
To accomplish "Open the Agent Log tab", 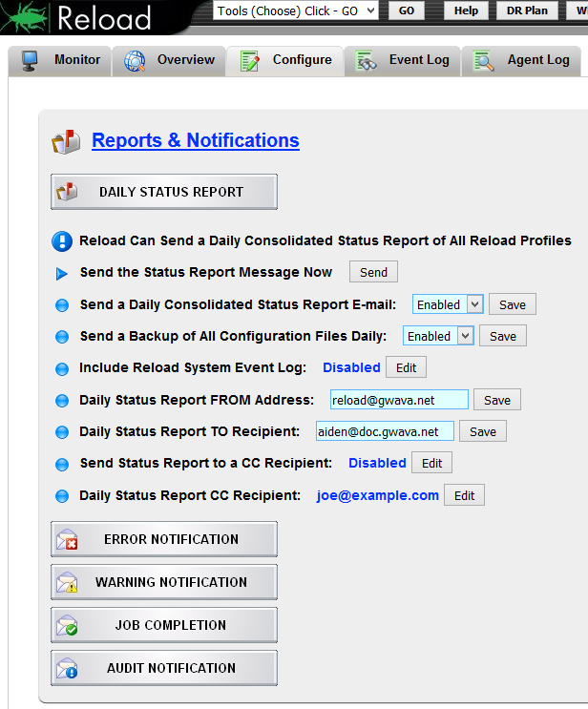I will 520,60.
